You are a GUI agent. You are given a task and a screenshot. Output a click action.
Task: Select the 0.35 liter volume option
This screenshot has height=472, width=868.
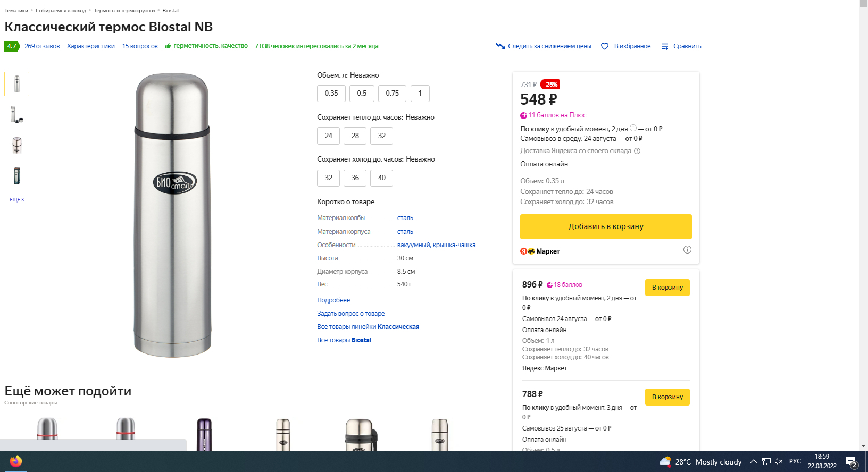point(331,94)
